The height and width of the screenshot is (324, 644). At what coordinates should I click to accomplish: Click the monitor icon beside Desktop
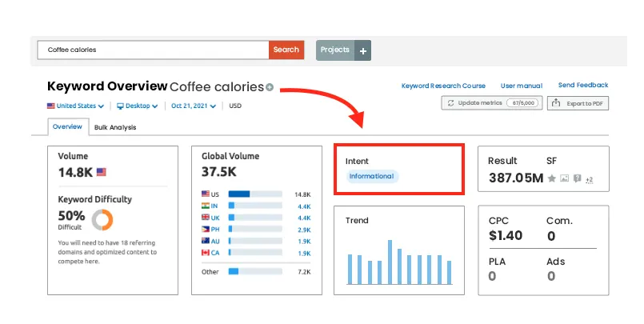[120, 106]
